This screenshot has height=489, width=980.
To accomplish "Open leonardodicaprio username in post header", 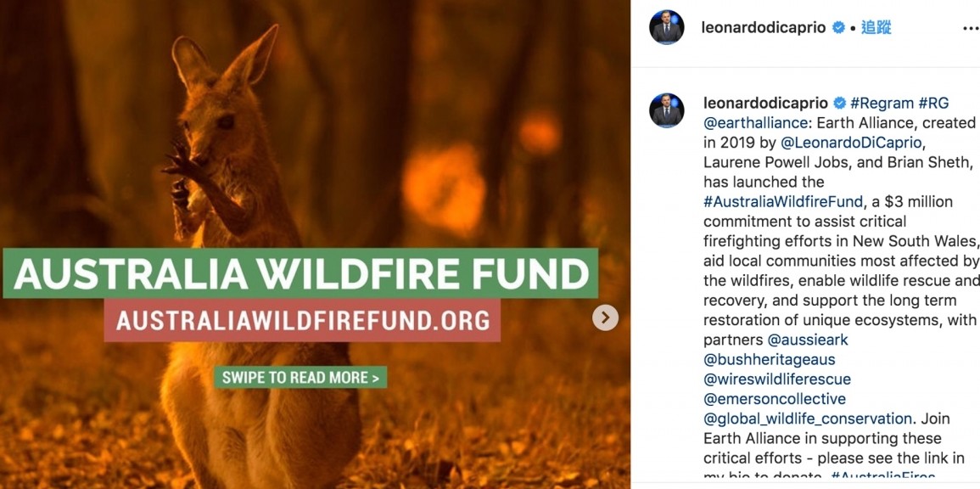I will pyautogui.click(x=764, y=27).
